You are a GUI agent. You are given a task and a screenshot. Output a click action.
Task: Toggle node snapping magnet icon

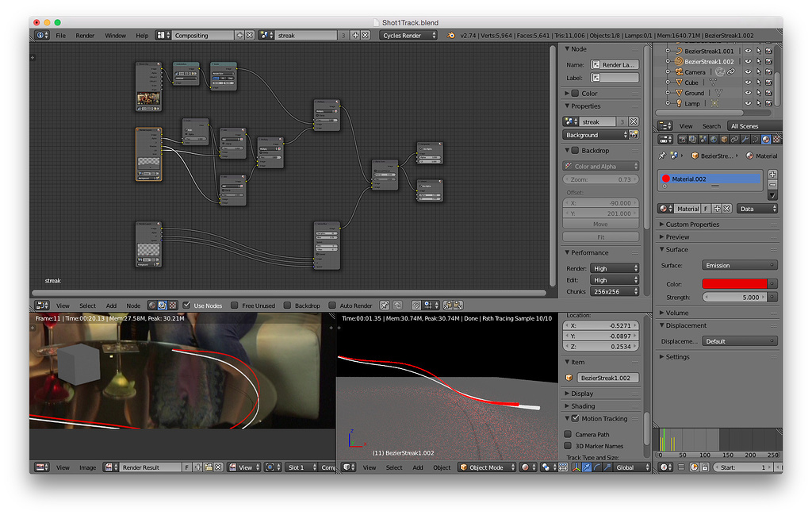coord(416,306)
